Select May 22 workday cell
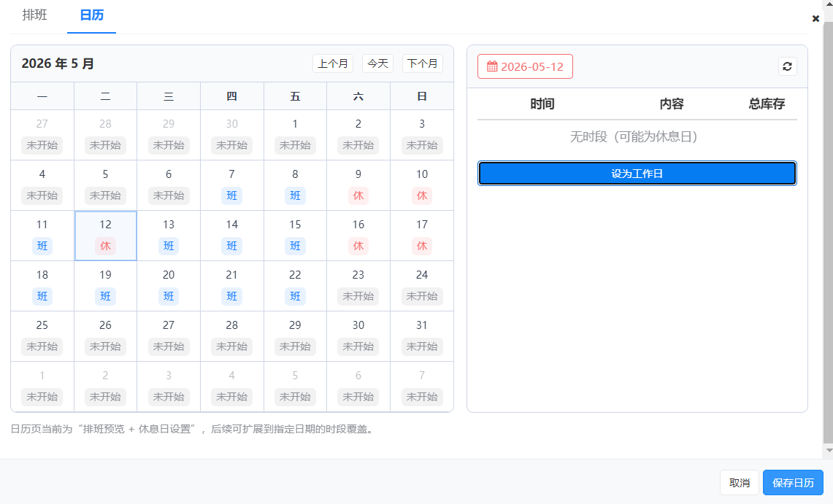Viewport: 833px width, 504px height. point(295,286)
